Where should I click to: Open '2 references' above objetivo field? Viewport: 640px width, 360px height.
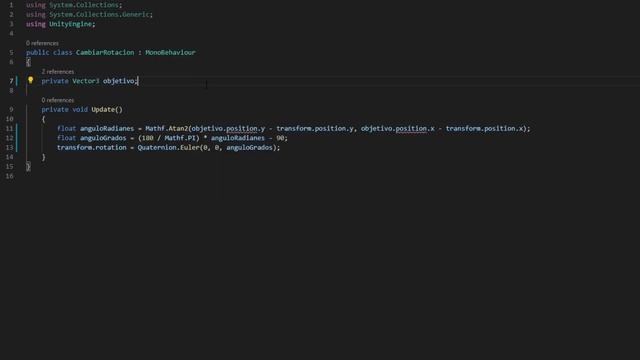(58, 71)
